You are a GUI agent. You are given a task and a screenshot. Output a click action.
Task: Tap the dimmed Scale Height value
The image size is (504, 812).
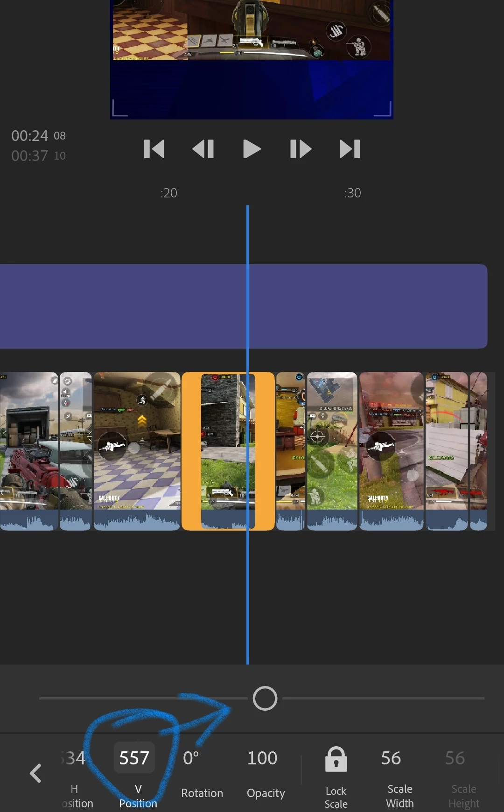tap(455, 758)
